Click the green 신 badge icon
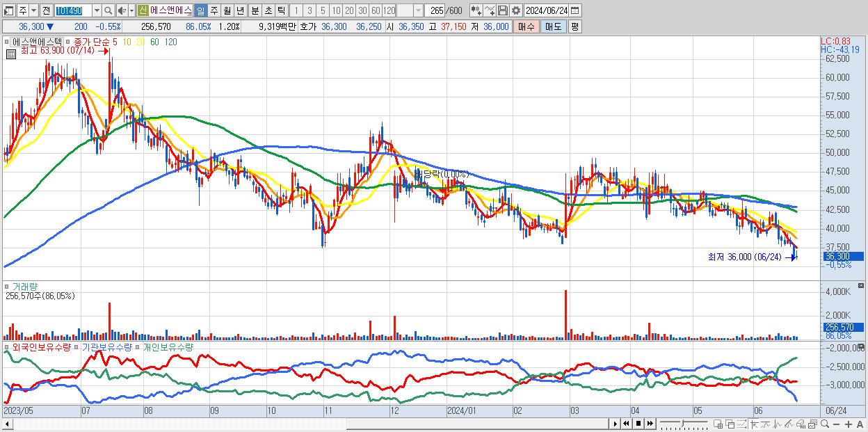868x432 pixels. [143, 11]
